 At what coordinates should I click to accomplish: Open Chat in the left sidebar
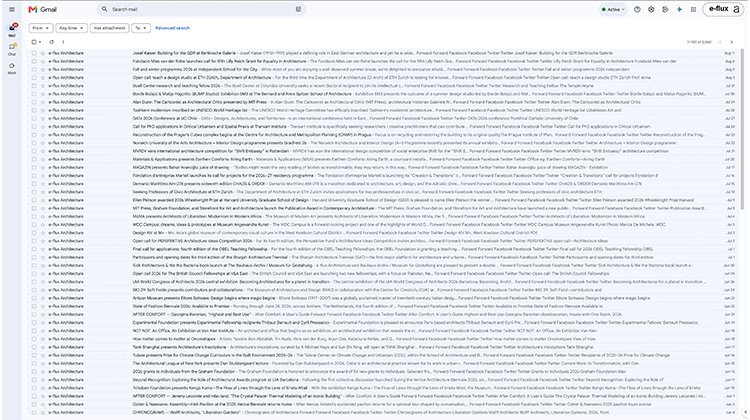[12, 49]
